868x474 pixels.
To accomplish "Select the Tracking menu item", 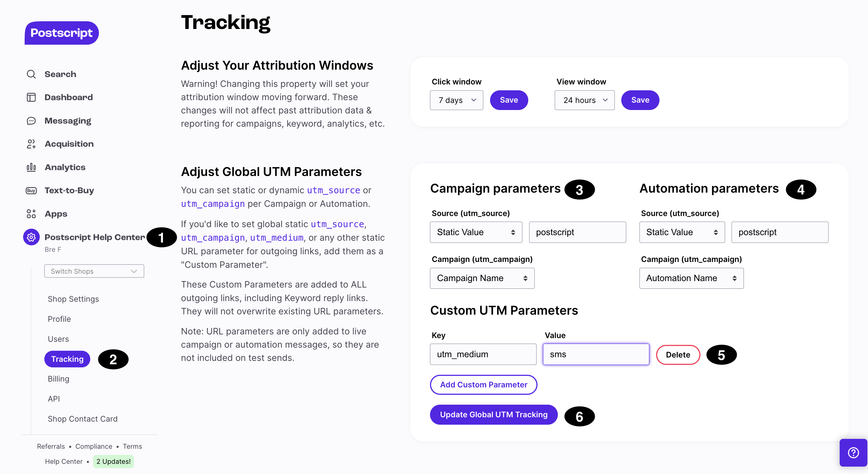I will click(67, 359).
